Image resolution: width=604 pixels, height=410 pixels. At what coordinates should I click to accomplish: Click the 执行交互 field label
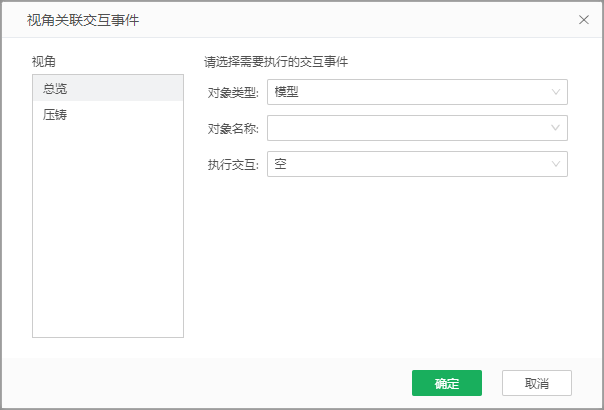pos(232,164)
